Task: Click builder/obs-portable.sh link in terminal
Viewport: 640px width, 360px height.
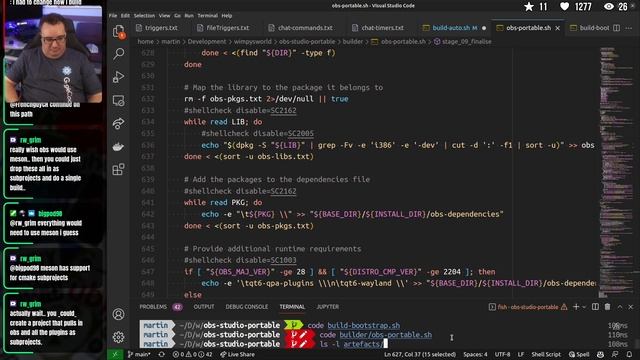Action: [385, 335]
